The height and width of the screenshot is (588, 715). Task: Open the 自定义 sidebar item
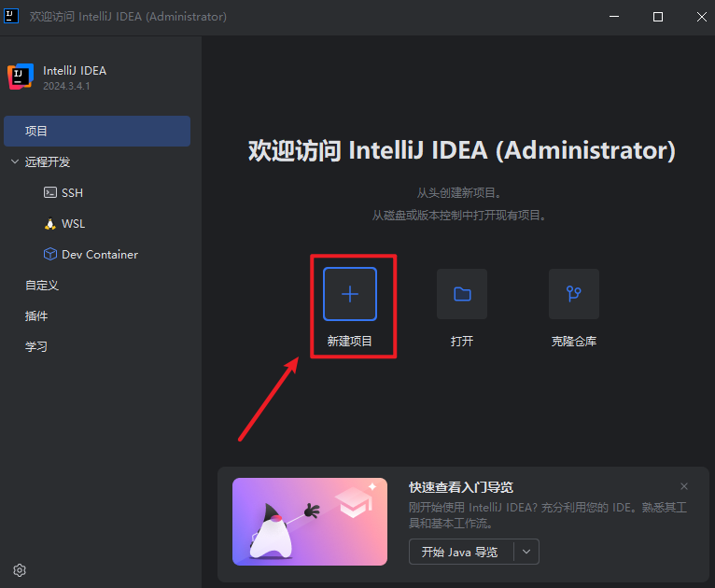coord(42,286)
